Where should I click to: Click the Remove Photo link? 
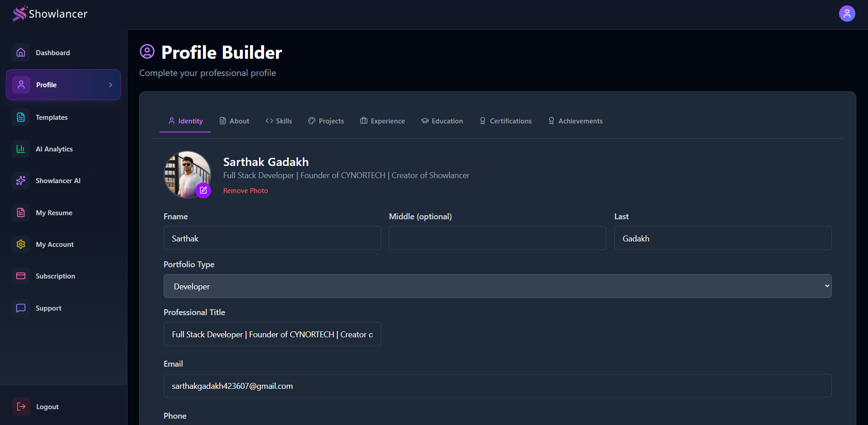245,191
